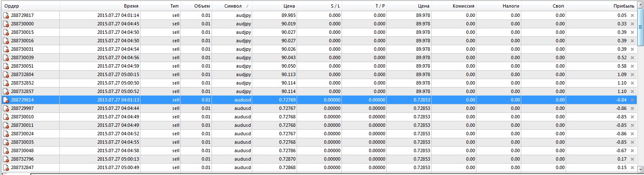
Task: Select order number 288730035
Action: click(x=22, y=142)
